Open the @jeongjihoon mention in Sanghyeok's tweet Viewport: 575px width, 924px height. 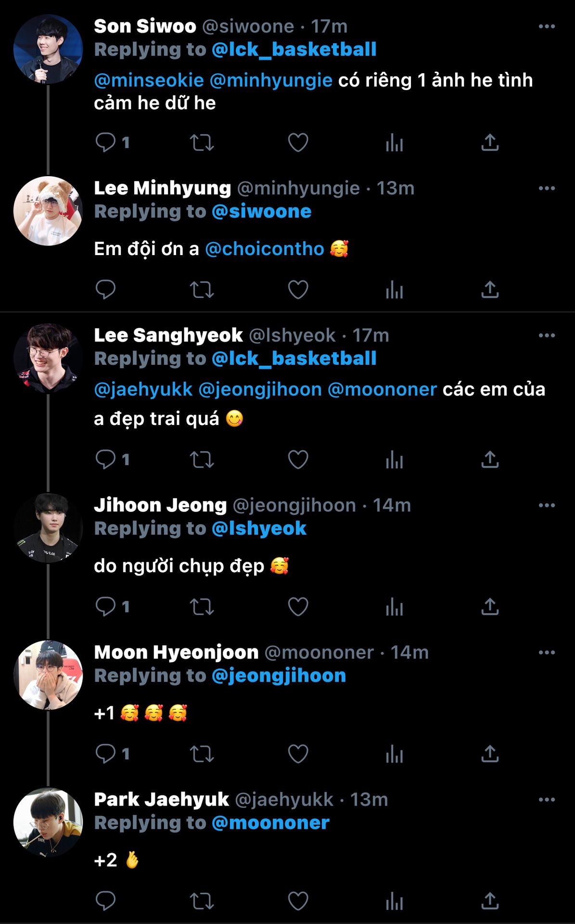pyautogui.click(x=260, y=389)
